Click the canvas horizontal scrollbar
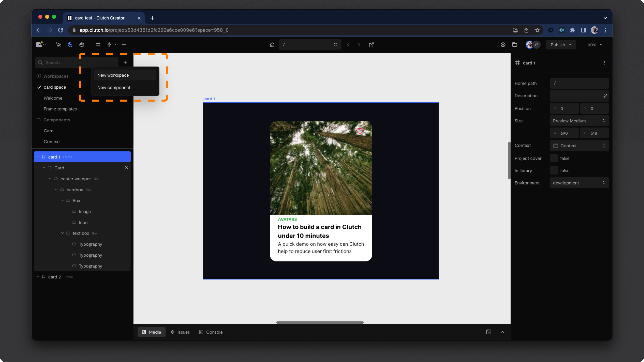Viewport: 644px width, 362px height. (320, 322)
